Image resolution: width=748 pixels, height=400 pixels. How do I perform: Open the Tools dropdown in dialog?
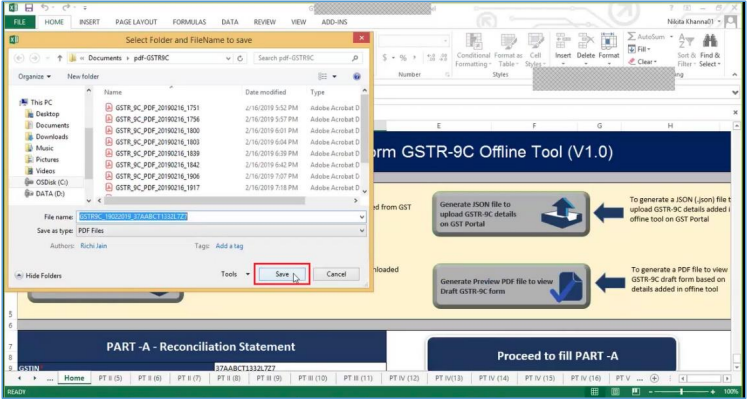(x=235, y=274)
